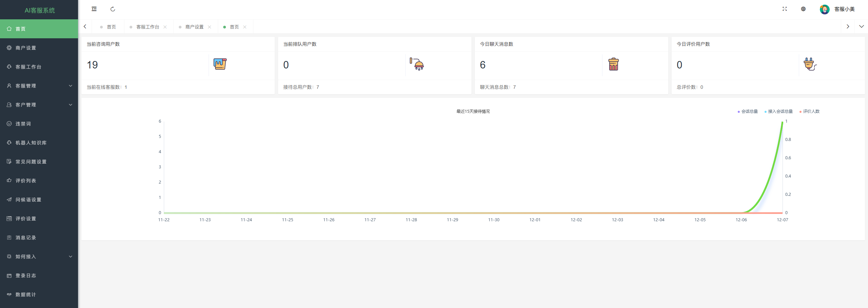Open 评价列表 in the sidebar
This screenshot has height=308, width=868.
click(x=39, y=181)
